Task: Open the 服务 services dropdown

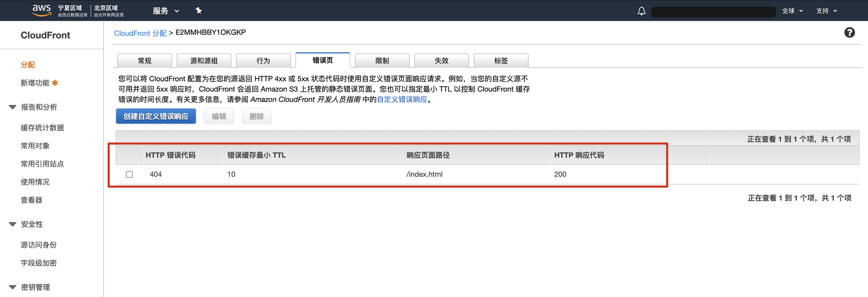Action: [166, 11]
